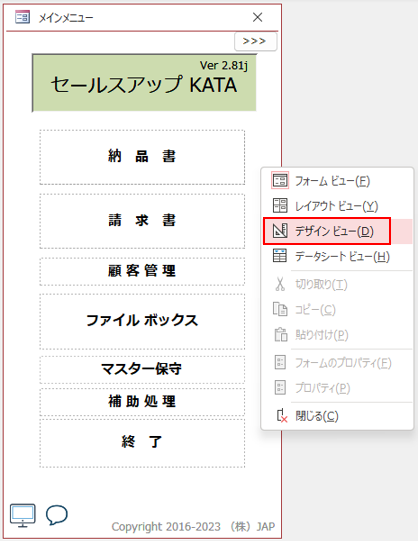Image resolution: width=418 pixels, height=541 pixels.
Task: Click the Copyright 2016-2023 （株）JAP text
Action: pyautogui.click(x=193, y=527)
